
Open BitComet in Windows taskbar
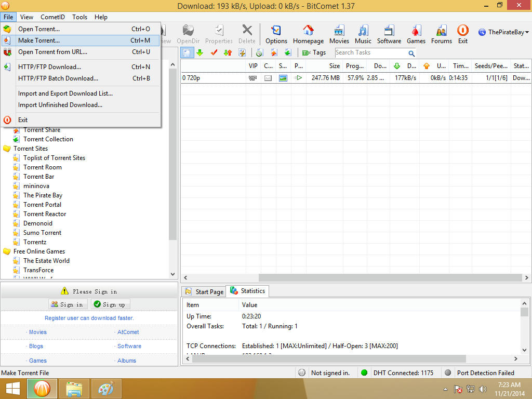(42, 389)
